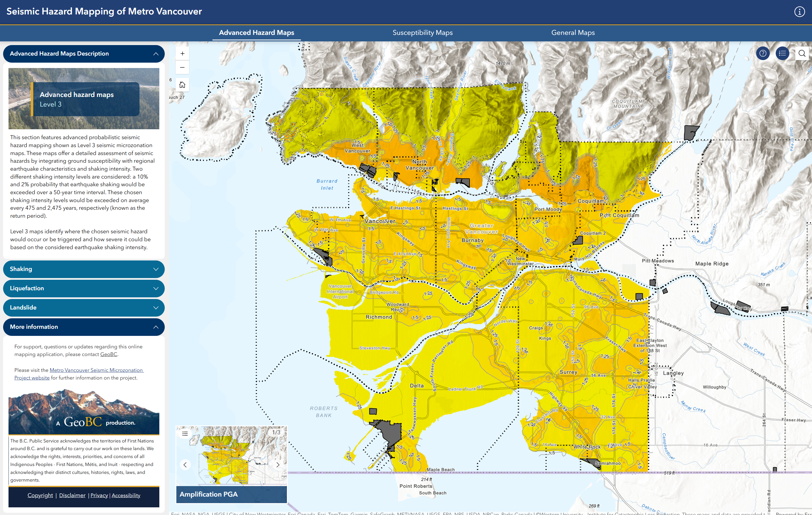Zoom out on the map

[x=182, y=67]
